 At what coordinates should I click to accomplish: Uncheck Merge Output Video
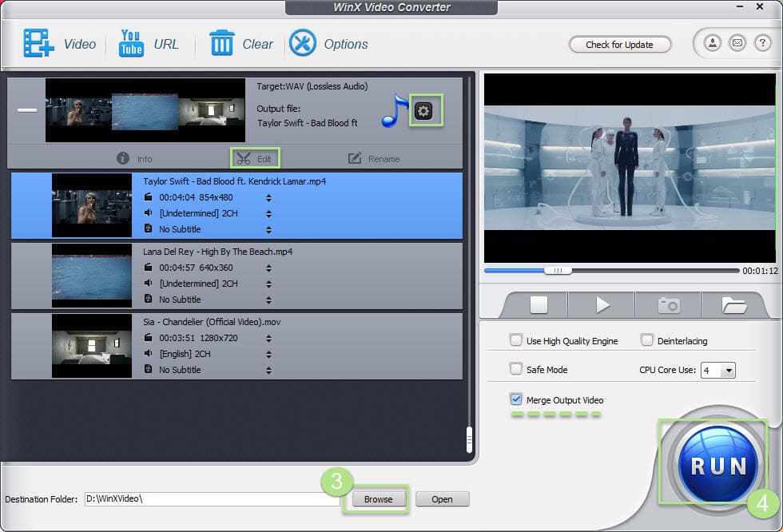pyautogui.click(x=516, y=399)
